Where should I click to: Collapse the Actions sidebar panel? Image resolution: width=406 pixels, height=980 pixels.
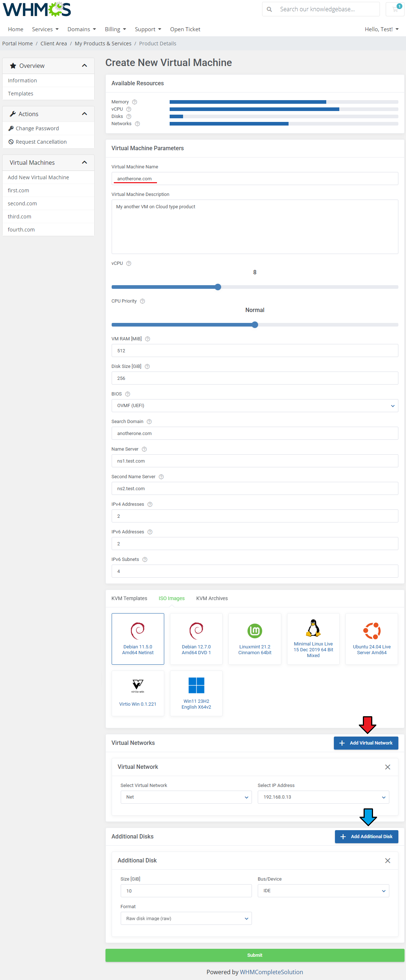click(84, 114)
